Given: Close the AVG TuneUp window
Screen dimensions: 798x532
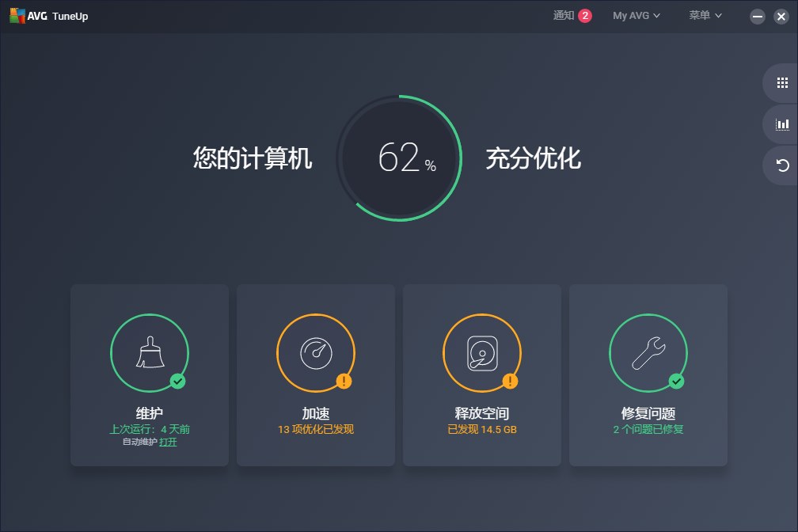Looking at the screenshot, I should pyautogui.click(x=781, y=17).
